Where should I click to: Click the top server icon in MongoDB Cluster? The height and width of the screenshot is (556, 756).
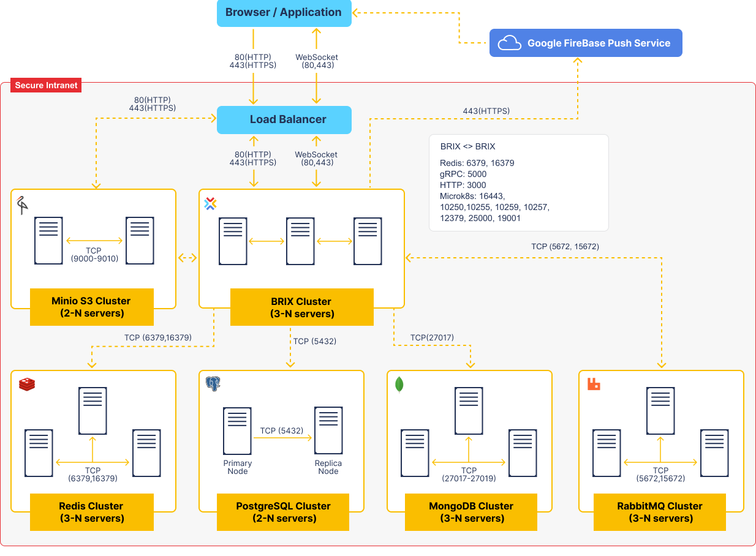(x=469, y=411)
